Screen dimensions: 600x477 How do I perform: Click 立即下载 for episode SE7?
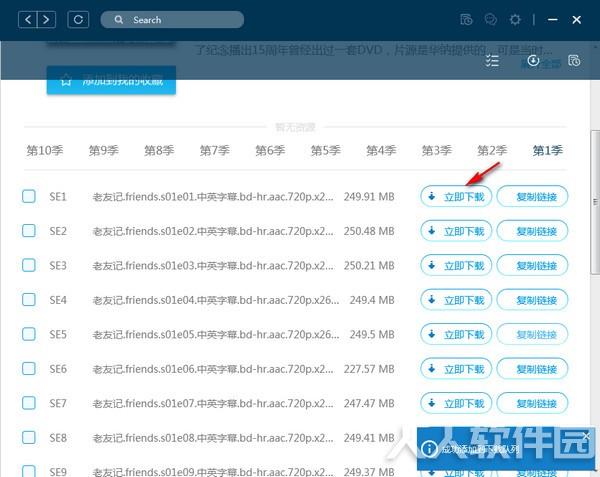(x=456, y=403)
